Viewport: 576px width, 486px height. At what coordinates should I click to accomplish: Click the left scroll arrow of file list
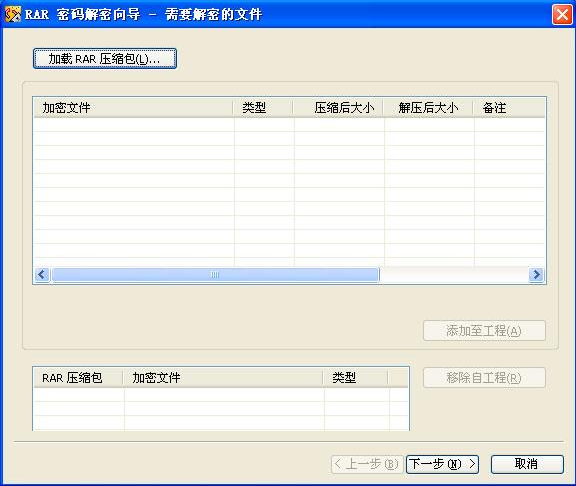pos(42,274)
